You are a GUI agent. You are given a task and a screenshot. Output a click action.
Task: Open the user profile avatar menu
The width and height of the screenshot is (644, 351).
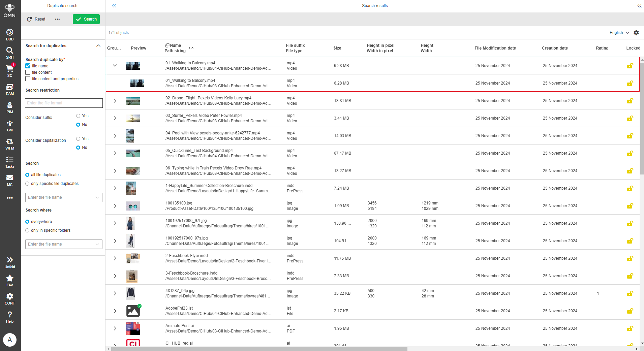coord(10,340)
